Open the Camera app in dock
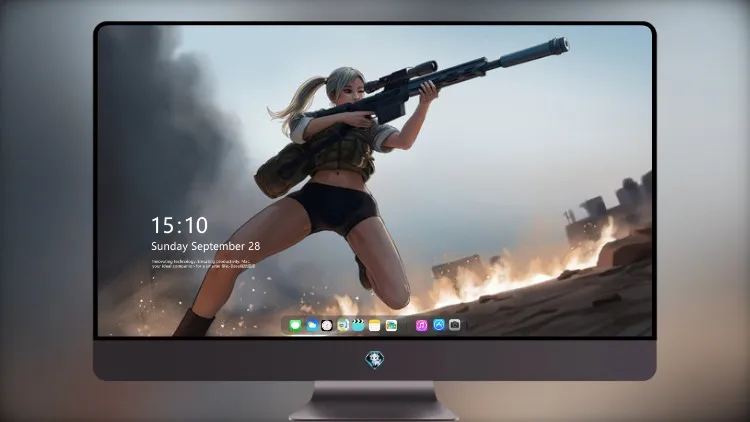 (455, 325)
